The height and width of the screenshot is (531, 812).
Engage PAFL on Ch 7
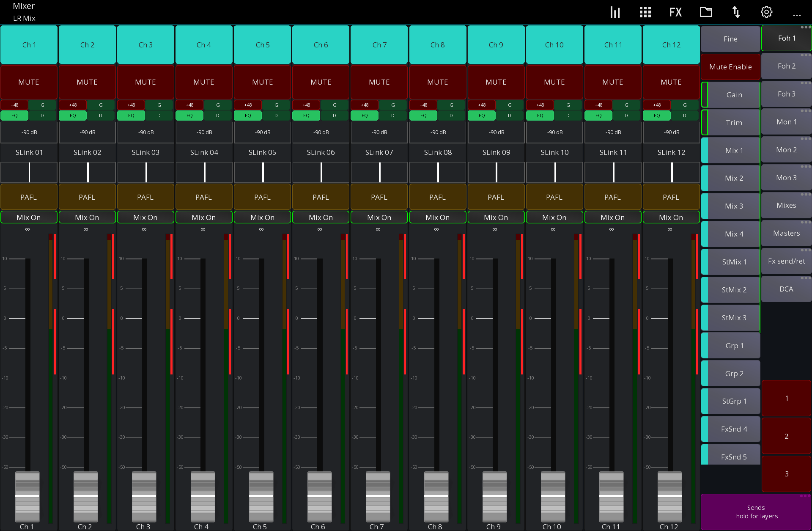[379, 197]
